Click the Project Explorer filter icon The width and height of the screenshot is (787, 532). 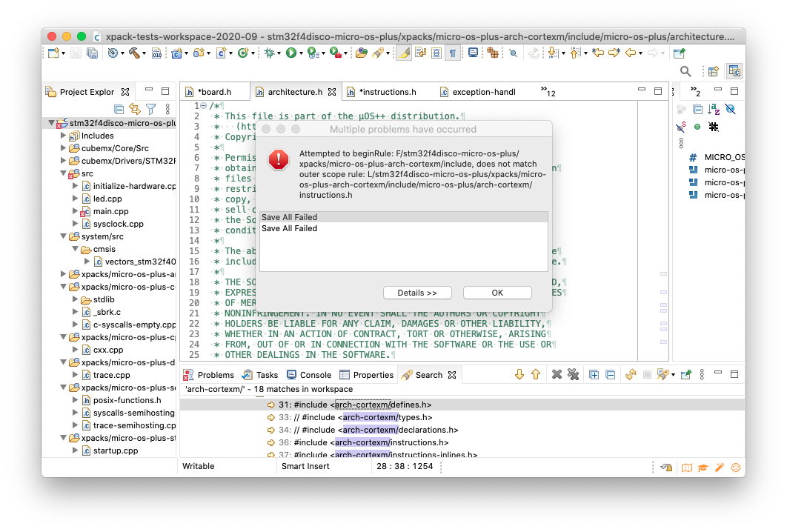click(x=150, y=109)
